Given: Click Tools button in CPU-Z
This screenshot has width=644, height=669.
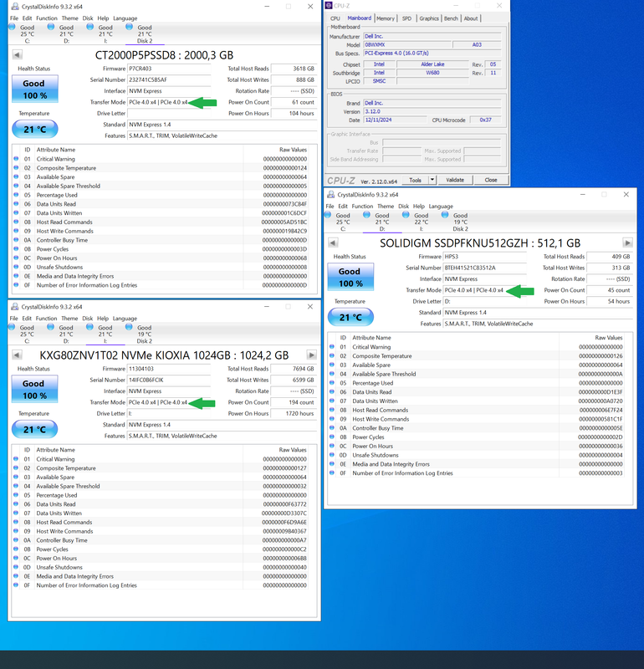Looking at the screenshot, I should (x=415, y=180).
